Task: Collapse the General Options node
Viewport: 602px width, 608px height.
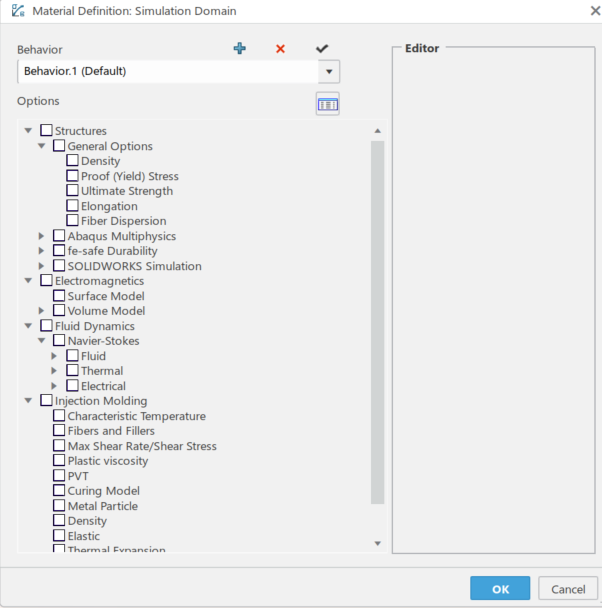Action: click(x=41, y=146)
